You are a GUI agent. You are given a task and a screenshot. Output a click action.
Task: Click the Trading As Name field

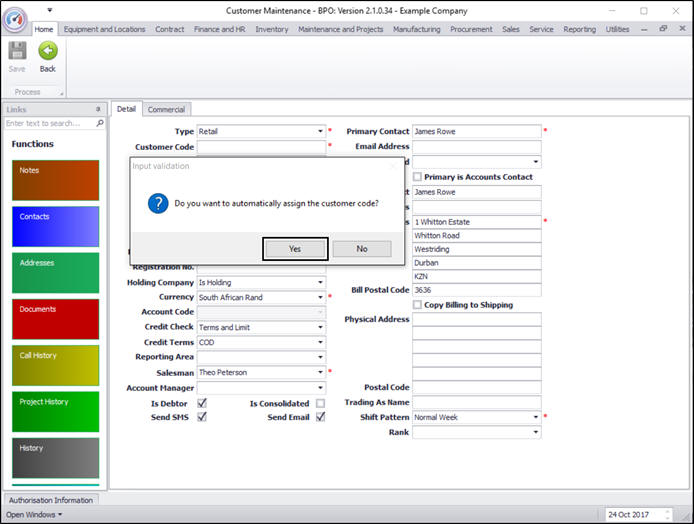point(476,402)
